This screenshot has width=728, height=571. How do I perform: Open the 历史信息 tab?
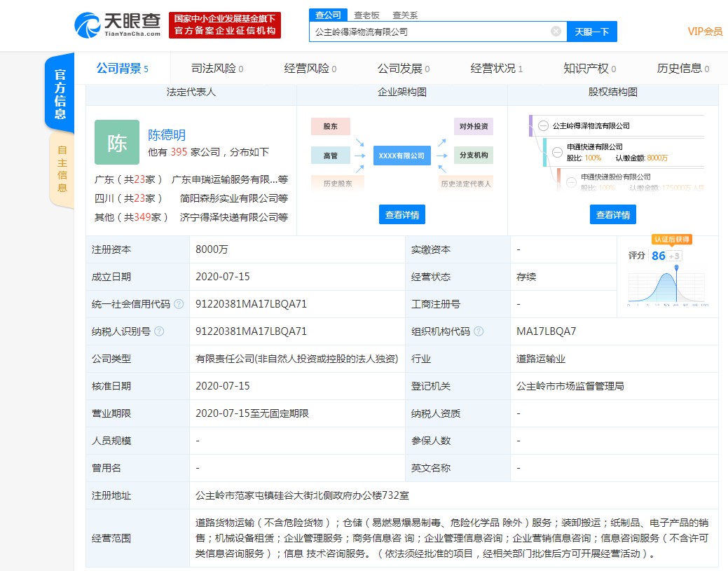pyautogui.click(x=683, y=69)
